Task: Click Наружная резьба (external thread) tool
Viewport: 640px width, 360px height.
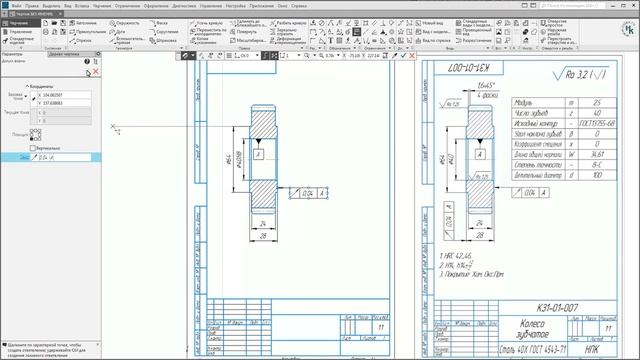Action: 554,32
